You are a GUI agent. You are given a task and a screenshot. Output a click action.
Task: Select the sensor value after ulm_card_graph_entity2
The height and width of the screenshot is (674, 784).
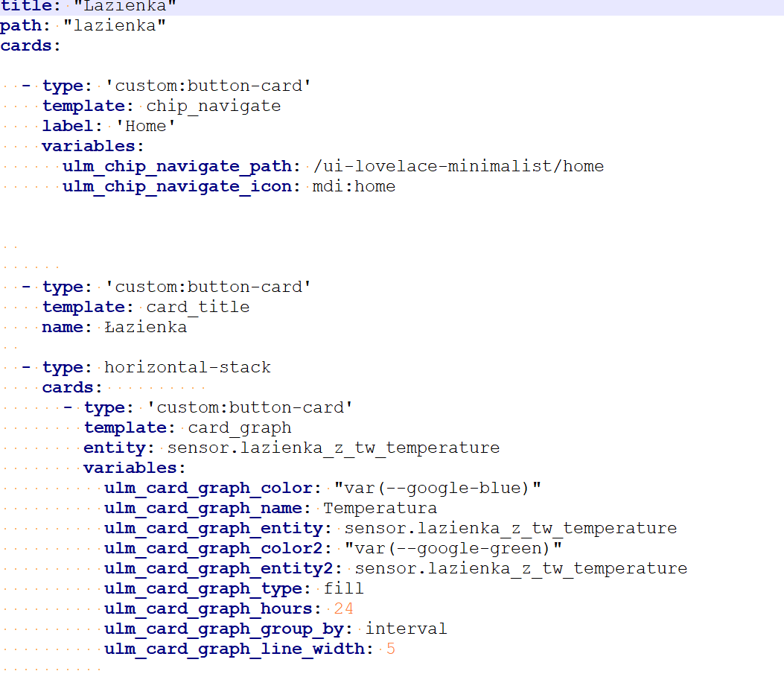point(521,568)
